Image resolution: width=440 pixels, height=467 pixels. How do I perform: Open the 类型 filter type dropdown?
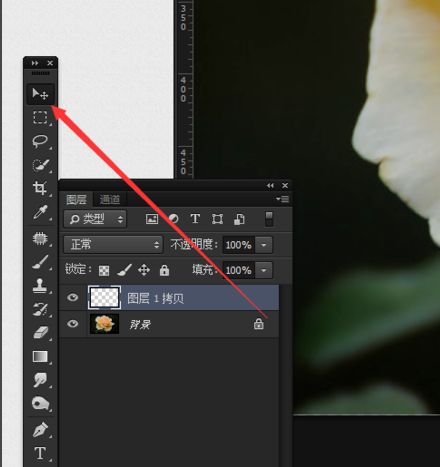(95, 219)
